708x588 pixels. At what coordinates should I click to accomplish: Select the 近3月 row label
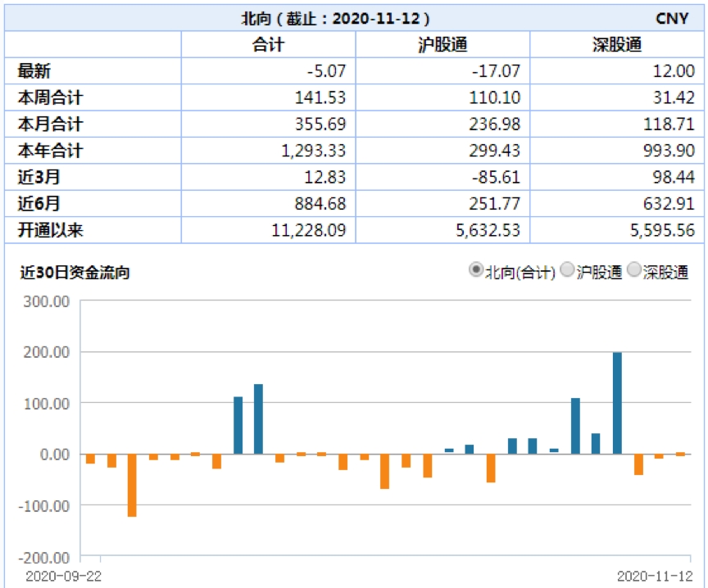point(39,177)
